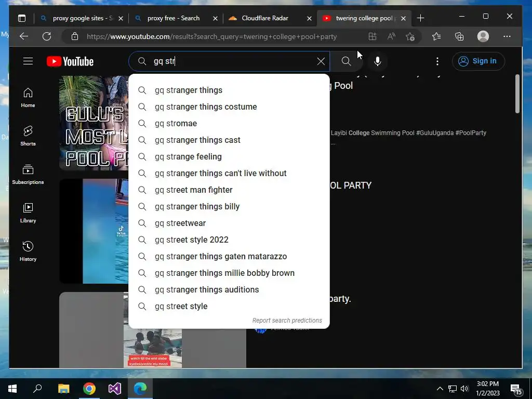Open the blue pool video thumbnail

point(94,231)
